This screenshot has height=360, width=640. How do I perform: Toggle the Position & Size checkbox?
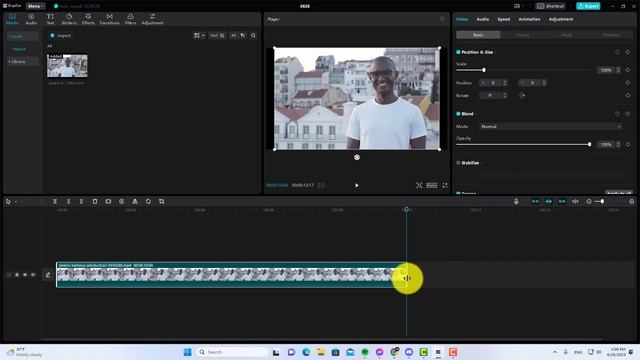click(458, 52)
